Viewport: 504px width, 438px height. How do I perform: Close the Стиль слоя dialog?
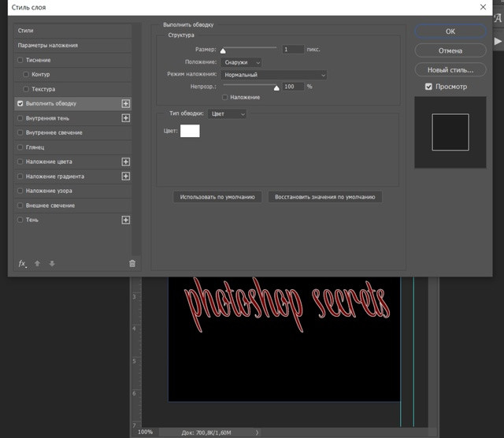483,7
